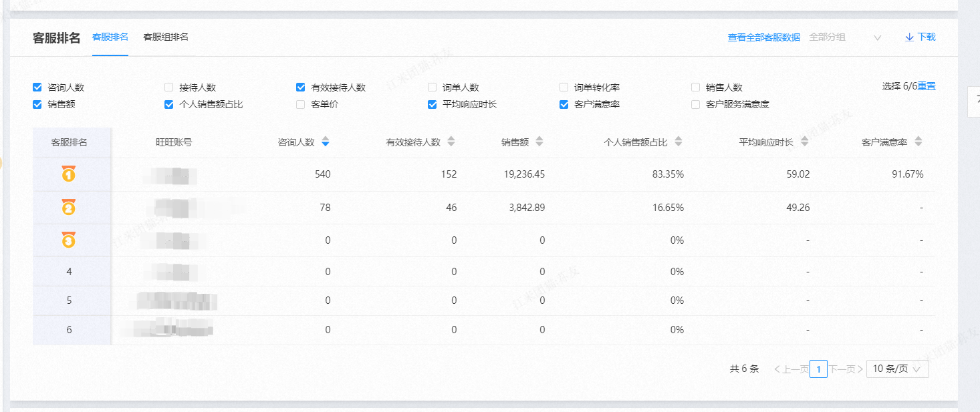The image size is (980, 412).
Task: Click the rank 3 medal icon
Action: point(69,240)
